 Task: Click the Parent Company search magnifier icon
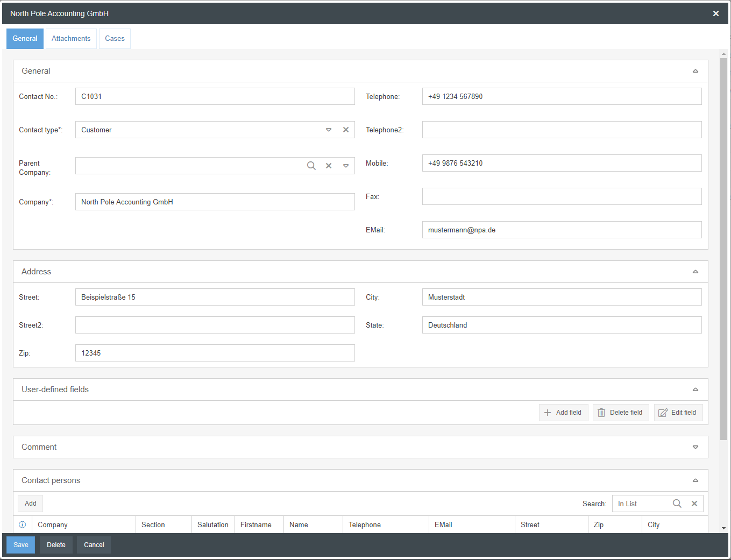click(x=311, y=166)
